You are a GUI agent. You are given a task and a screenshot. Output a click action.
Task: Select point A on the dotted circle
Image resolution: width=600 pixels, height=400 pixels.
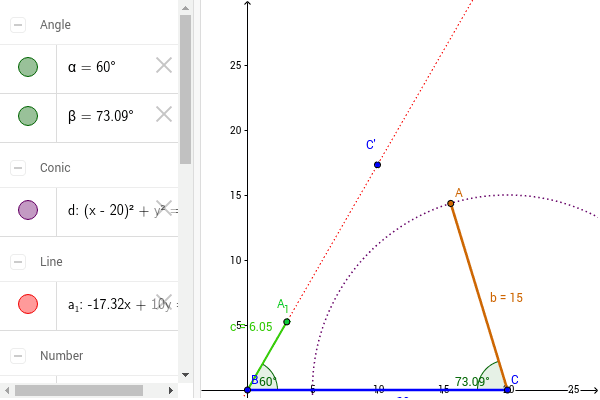pos(451,204)
